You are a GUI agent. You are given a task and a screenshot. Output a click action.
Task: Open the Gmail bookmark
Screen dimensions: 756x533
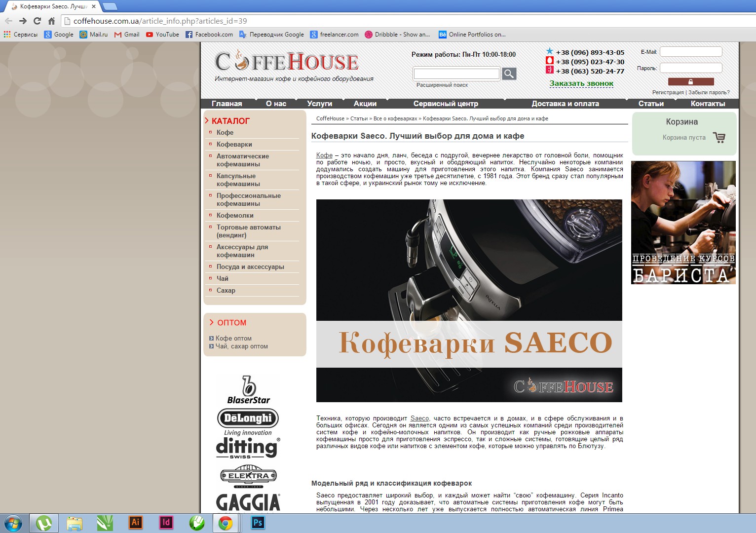pos(127,35)
